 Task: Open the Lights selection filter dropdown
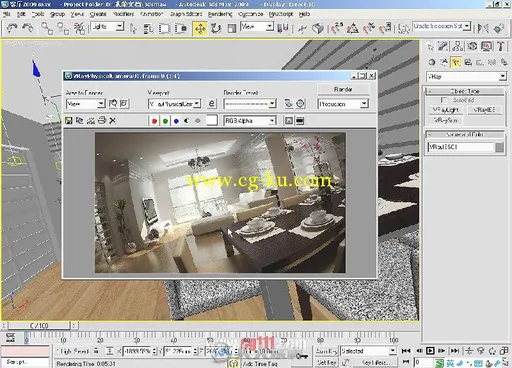tap(107, 27)
